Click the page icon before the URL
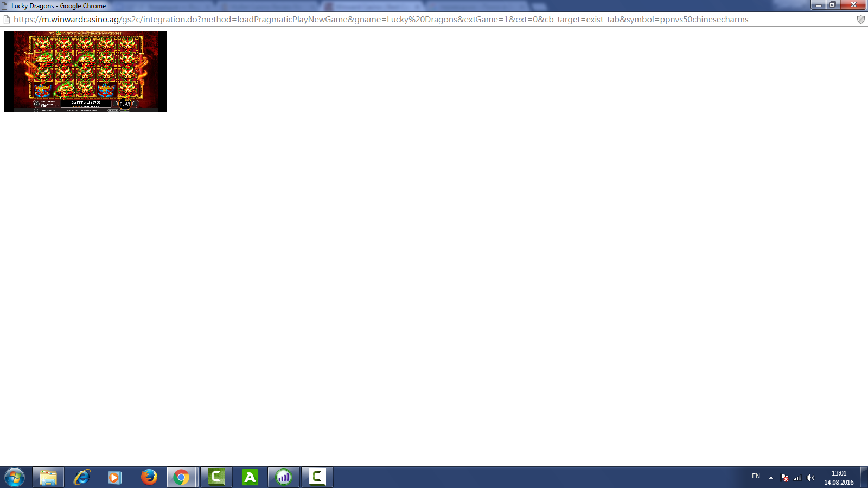The width and height of the screenshot is (868, 488). click(7, 20)
